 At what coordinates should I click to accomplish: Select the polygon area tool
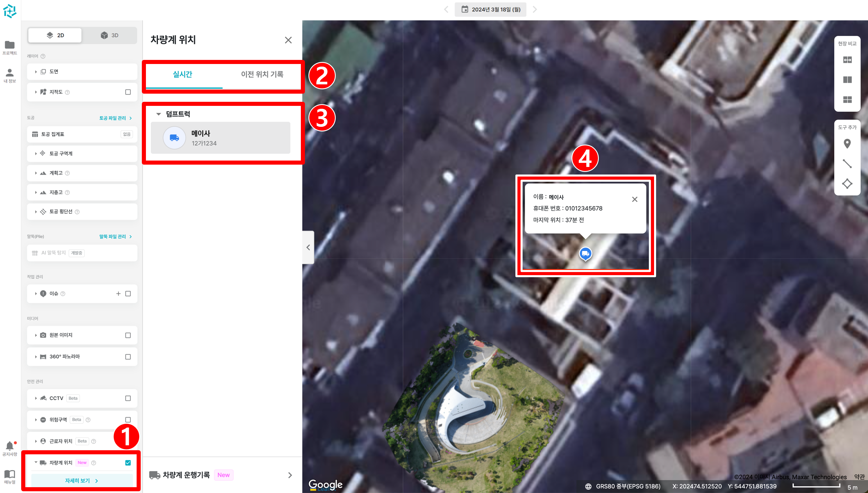(847, 184)
